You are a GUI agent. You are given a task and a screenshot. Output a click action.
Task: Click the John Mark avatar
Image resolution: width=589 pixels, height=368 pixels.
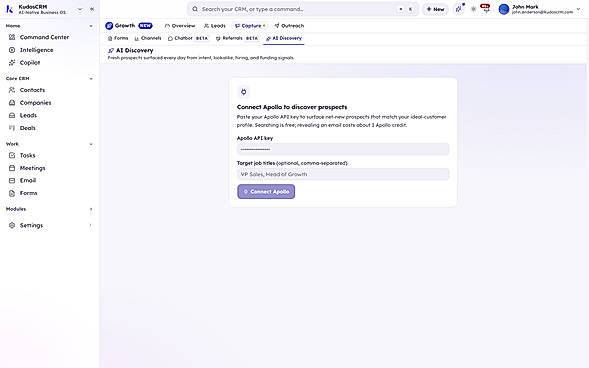pos(504,9)
